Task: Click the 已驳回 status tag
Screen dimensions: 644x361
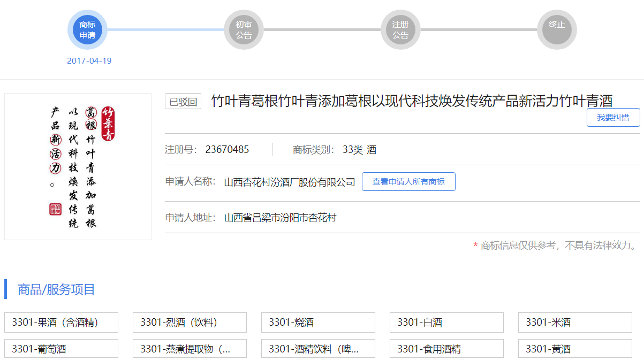Action: click(x=183, y=102)
